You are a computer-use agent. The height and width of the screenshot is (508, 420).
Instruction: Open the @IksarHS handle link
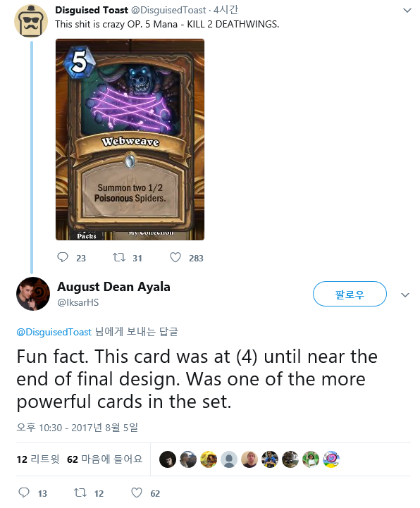click(x=78, y=302)
